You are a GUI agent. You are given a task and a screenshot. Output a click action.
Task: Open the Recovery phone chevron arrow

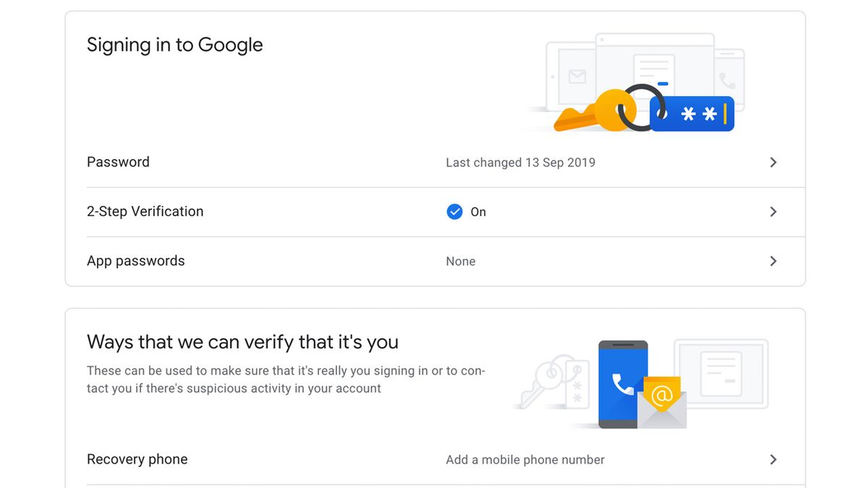coord(773,460)
